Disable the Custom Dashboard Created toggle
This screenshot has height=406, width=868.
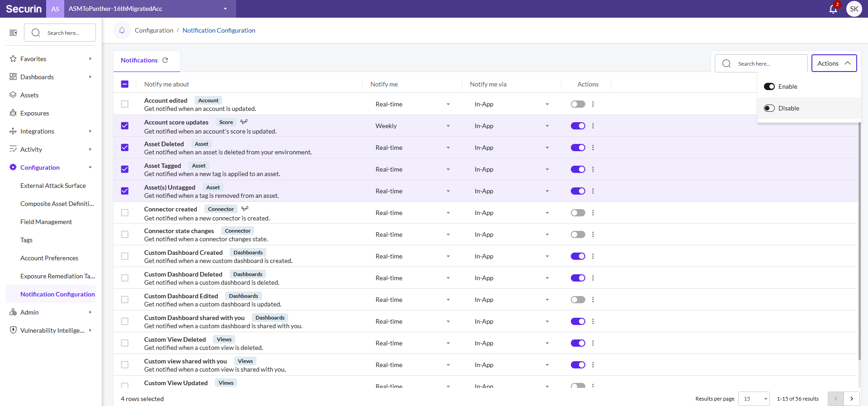578,256
